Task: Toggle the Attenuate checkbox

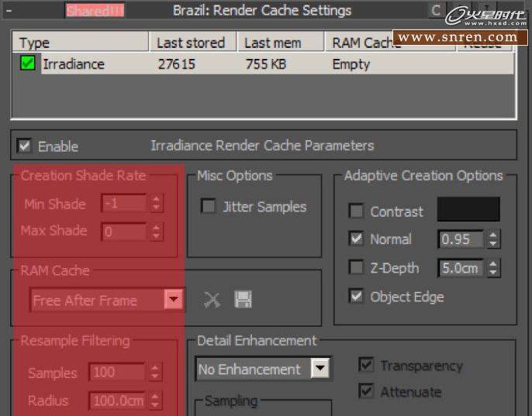Action: coord(366,391)
